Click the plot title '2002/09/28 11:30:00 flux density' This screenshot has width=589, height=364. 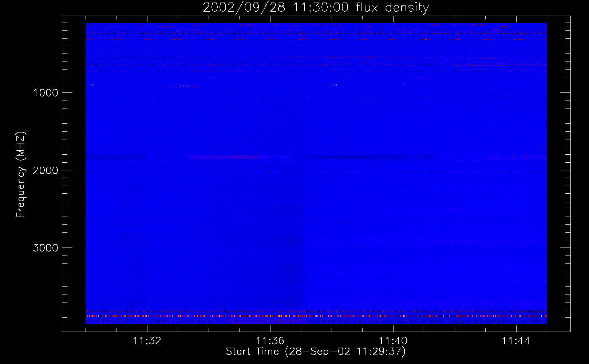tap(316, 8)
